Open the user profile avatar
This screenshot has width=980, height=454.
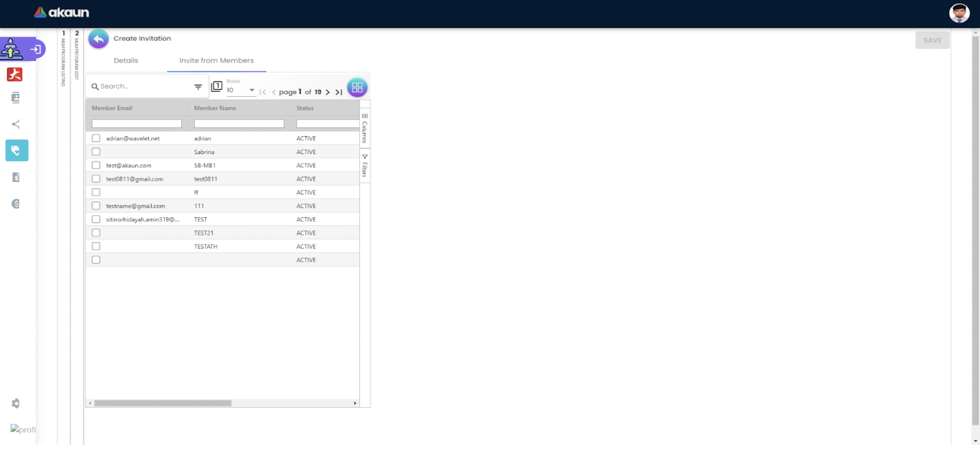(x=959, y=13)
